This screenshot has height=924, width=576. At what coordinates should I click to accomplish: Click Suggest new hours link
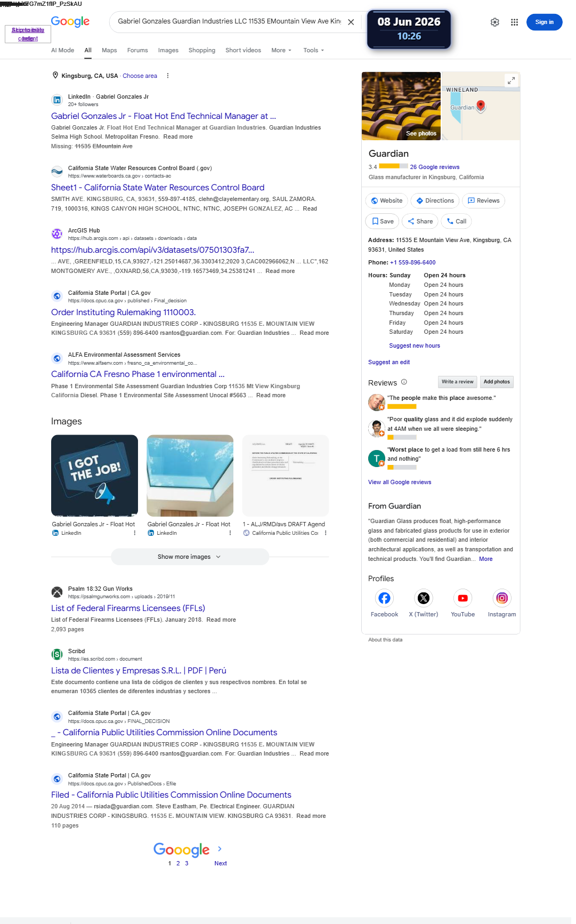[x=415, y=346]
